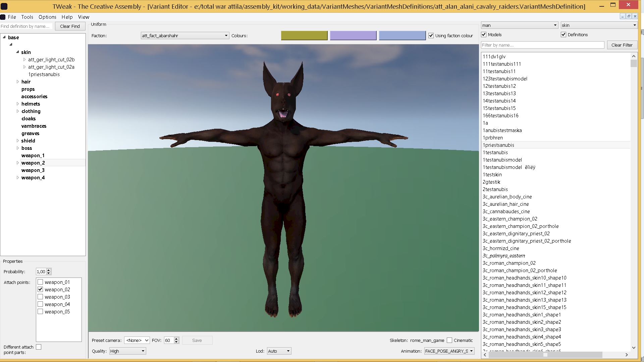Viewport: 644px width, 362px height.
Task: Expand the weapon_4 tree node
Action: (x=18, y=177)
